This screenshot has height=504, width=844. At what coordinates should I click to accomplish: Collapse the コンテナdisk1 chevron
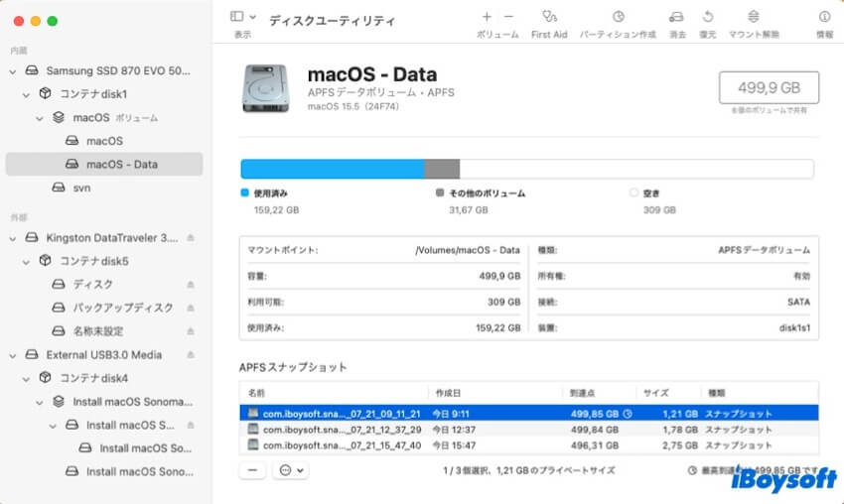pos(26,95)
